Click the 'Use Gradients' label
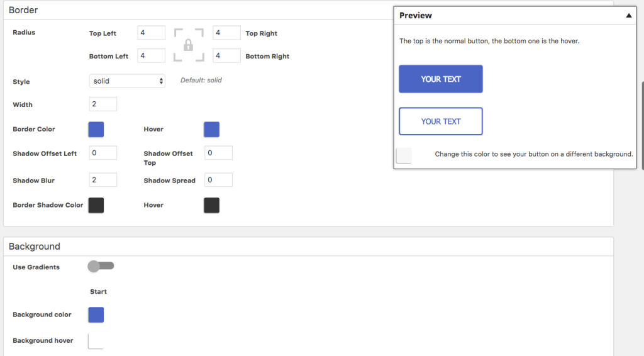This screenshot has height=356, width=644. click(36, 267)
